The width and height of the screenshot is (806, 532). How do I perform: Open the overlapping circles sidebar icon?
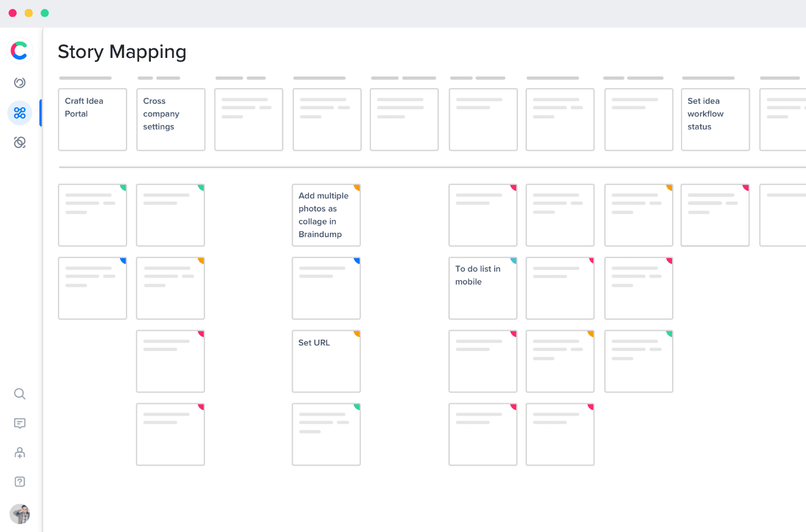20,142
